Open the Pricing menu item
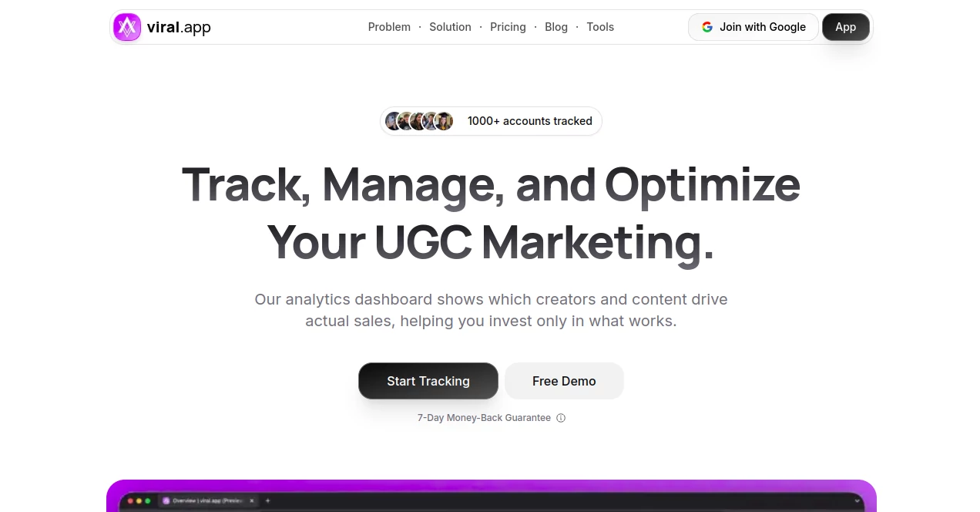This screenshot has width=980, height=512. [x=508, y=27]
